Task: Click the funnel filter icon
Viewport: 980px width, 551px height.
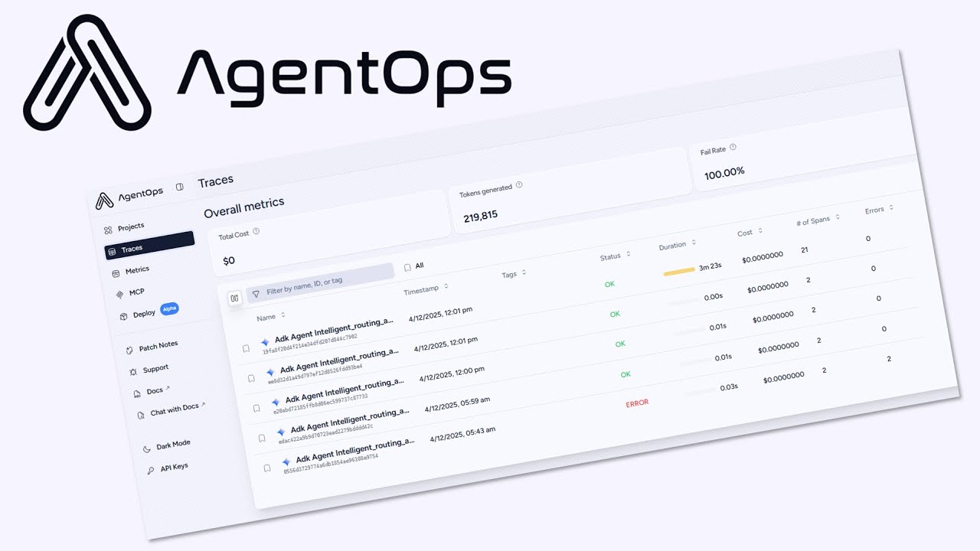Action: click(256, 293)
